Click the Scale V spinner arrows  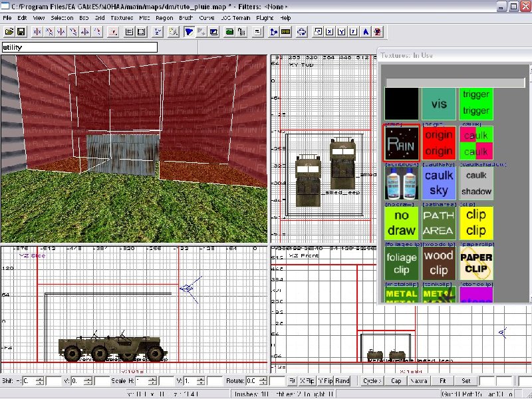point(201,381)
